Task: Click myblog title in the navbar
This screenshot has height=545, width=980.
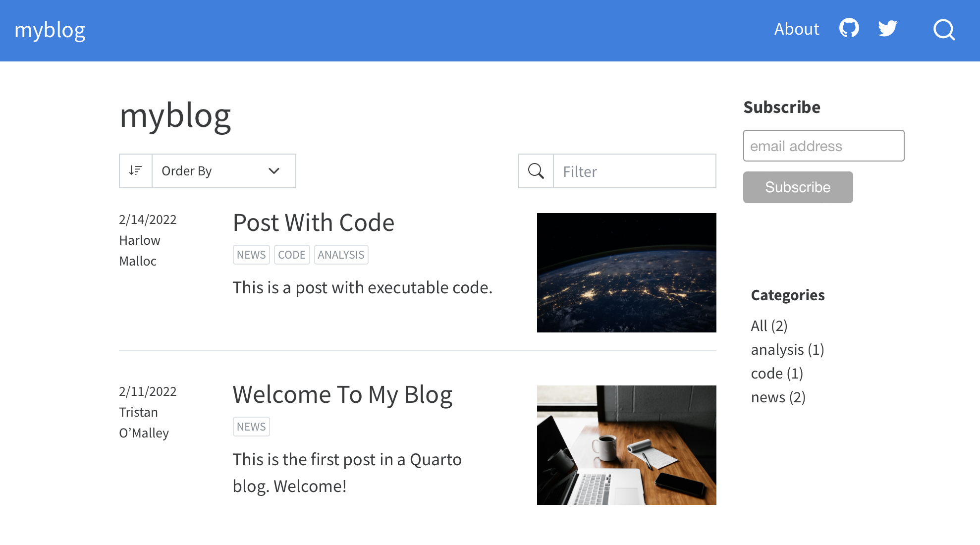Action: pos(50,29)
